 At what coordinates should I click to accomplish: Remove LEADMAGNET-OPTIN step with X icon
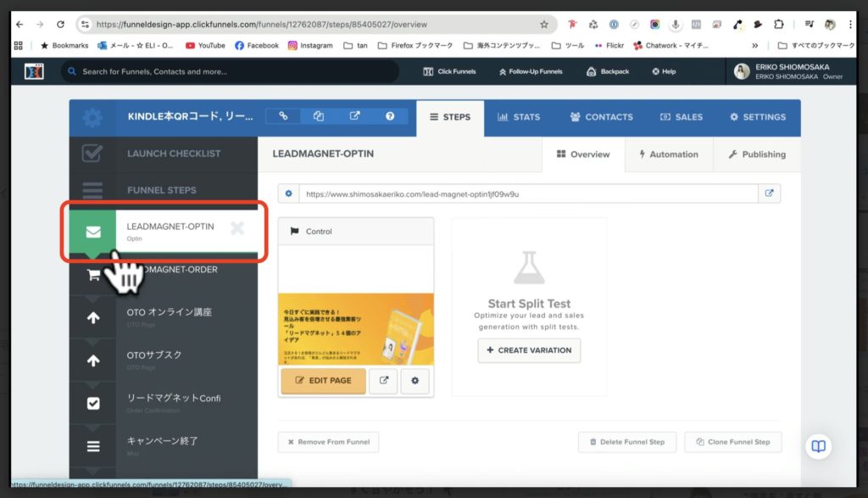237,228
